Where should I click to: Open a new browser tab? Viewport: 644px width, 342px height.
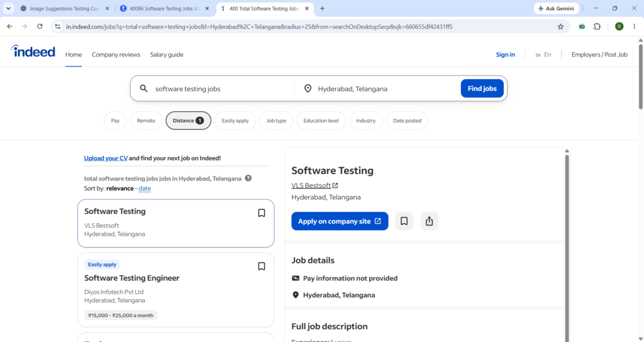pos(322,9)
